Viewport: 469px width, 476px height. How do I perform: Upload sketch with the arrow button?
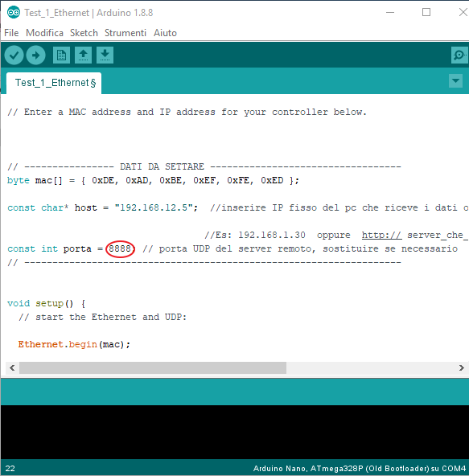coord(36,55)
